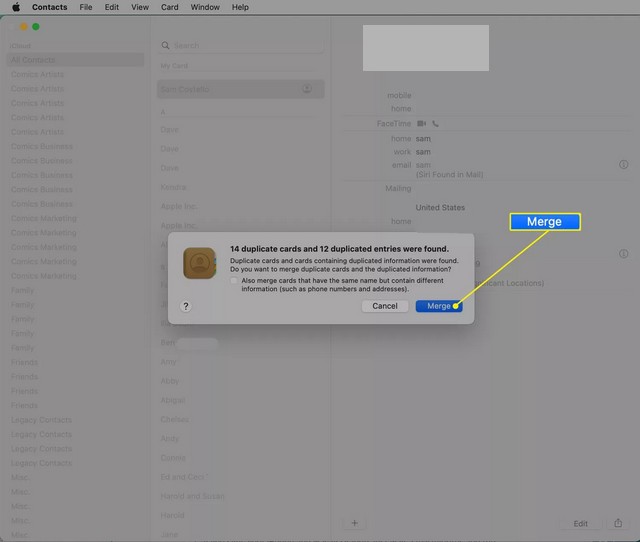
Task: Click the Merge button in the dialog
Action: (x=438, y=306)
